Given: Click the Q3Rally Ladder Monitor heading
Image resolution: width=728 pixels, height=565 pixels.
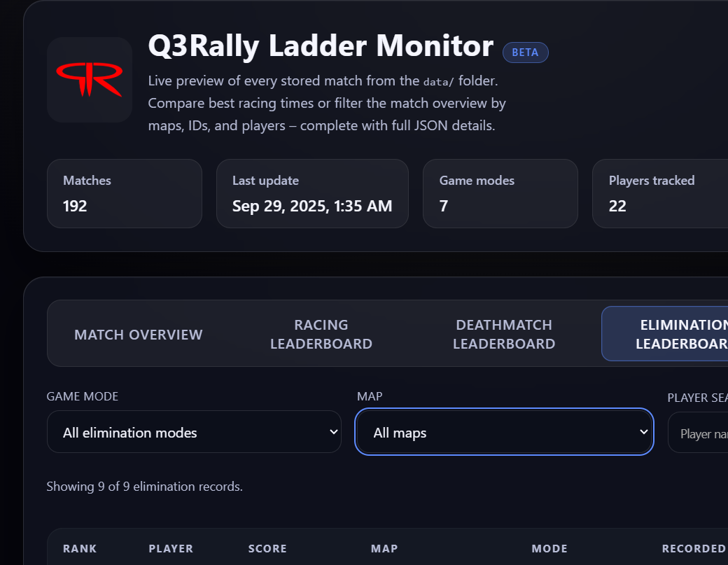Looking at the screenshot, I should 321,46.
